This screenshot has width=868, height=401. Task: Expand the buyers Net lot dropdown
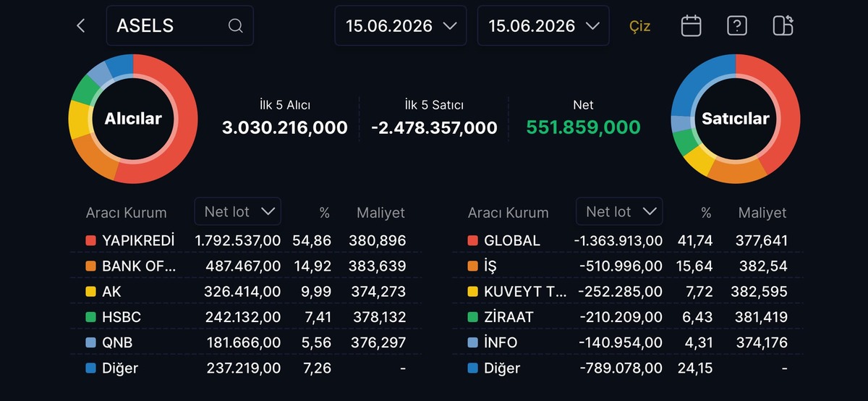(x=238, y=211)
